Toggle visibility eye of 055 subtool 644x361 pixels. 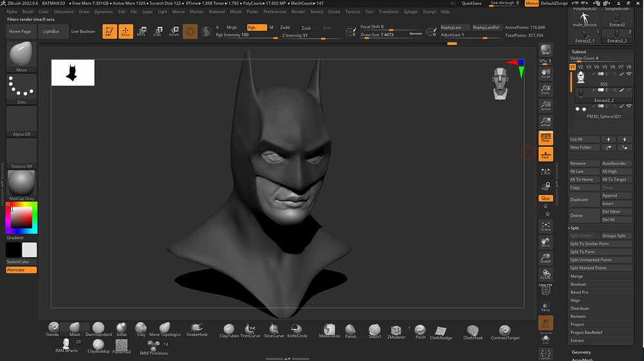pyautogui.click(x=629, y=74)
